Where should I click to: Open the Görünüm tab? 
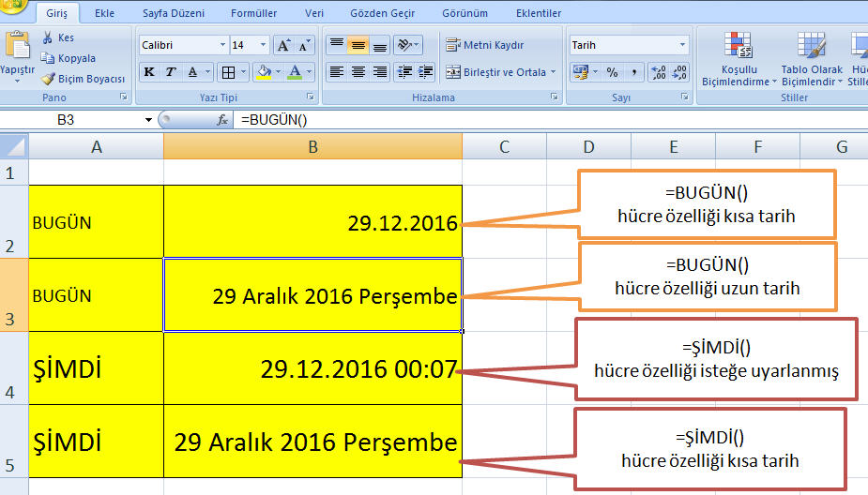tap(465, 13)
